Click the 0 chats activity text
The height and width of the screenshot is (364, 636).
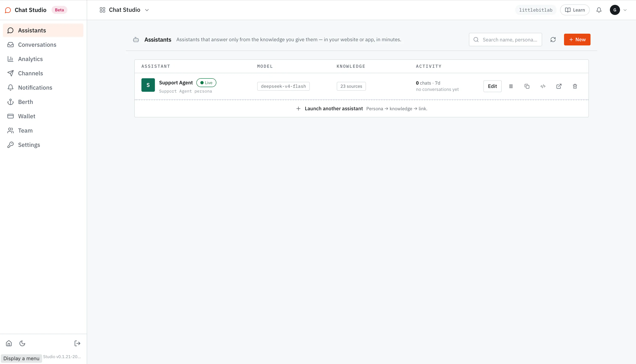[x=428, y=83]
